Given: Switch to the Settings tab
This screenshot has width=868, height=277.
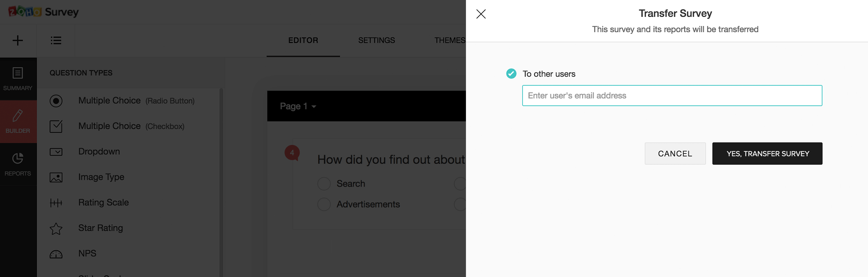Looking at the screenshot, I should coord(377,40).
